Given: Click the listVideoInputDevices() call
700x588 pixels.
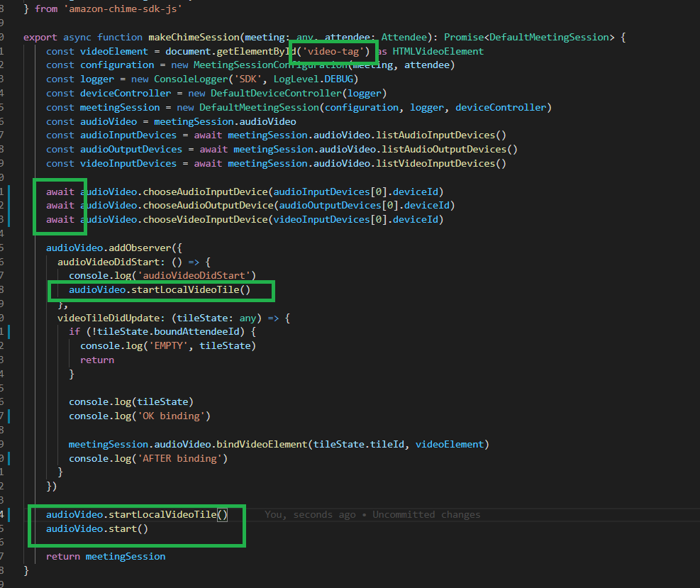Looking at the screenshot, I should pyautogui.click(x=441, y=164).
